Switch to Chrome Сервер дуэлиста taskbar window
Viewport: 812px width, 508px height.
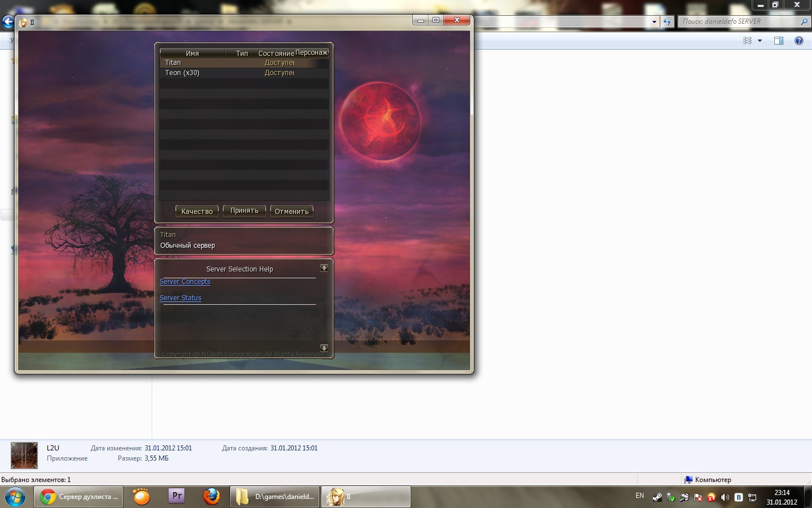coord(78,497)
